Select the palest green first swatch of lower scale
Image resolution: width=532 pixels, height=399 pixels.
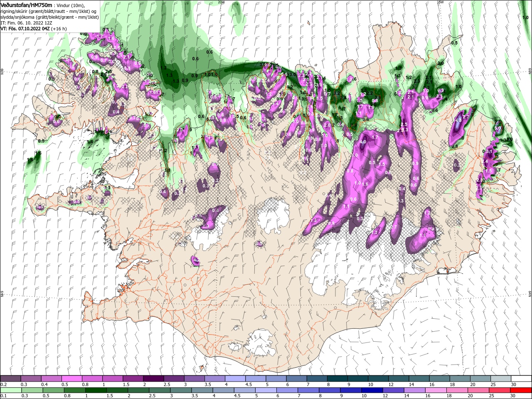pos(11,390)
